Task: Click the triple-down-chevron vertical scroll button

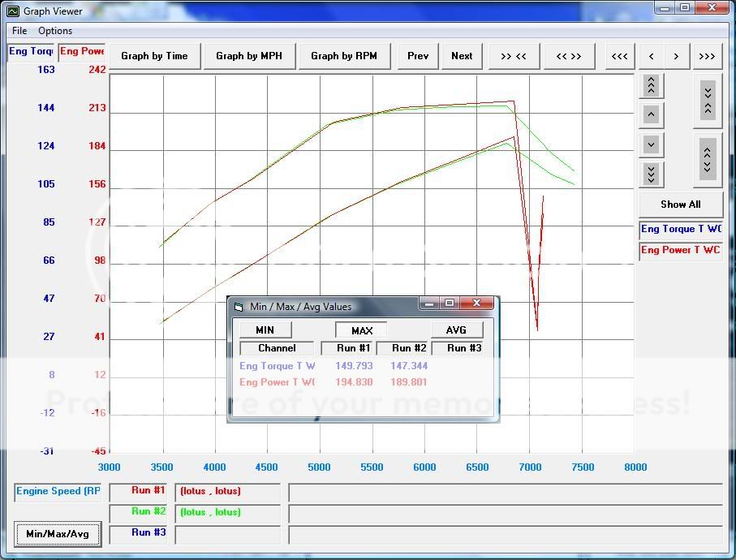Action: 651,174
